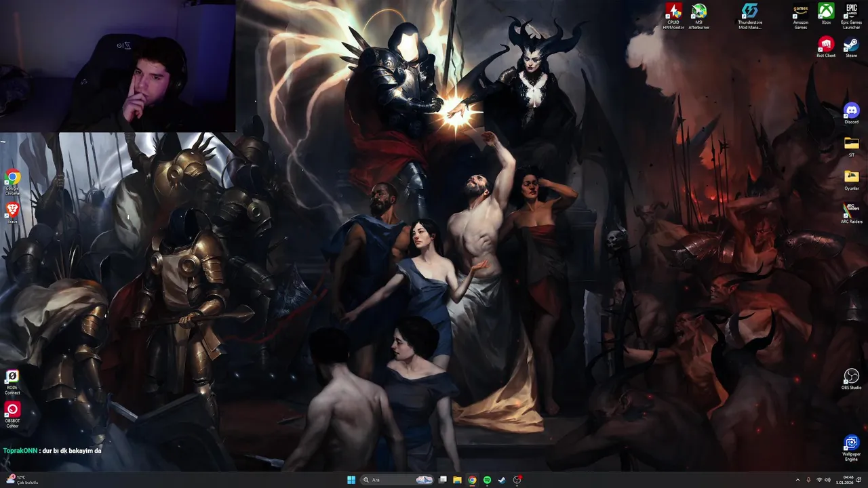Open Wi-Fi network settings in tray
Image resolution: width=868 pixels, height=488 pixels.
pyautogui.click(x=818, y=480)
